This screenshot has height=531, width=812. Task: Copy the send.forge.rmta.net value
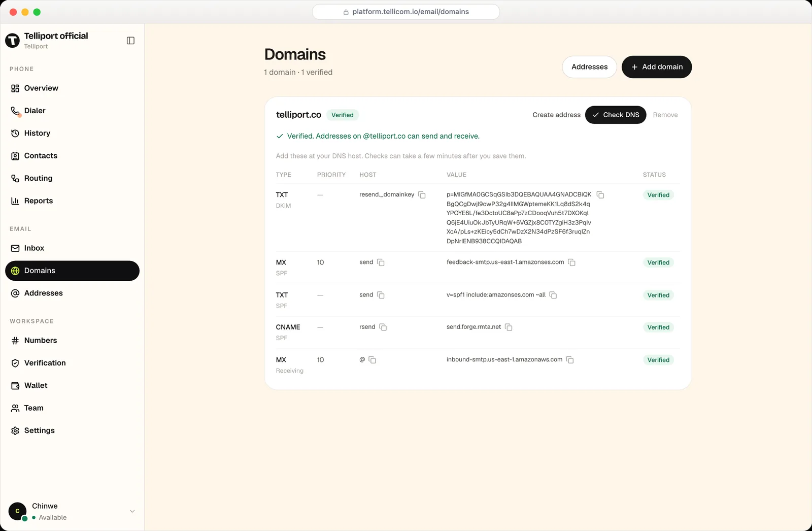point(509,327)
